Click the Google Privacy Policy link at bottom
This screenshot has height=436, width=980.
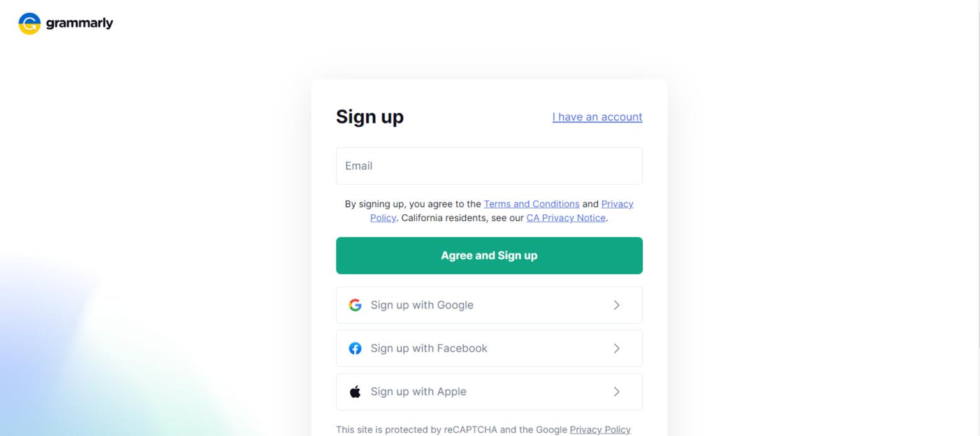pyautogui.click(x=600, y=429)
